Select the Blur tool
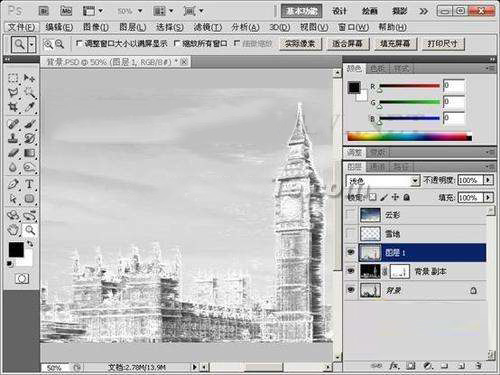This screenshot has height=375, width=500. tap(13, 167)
